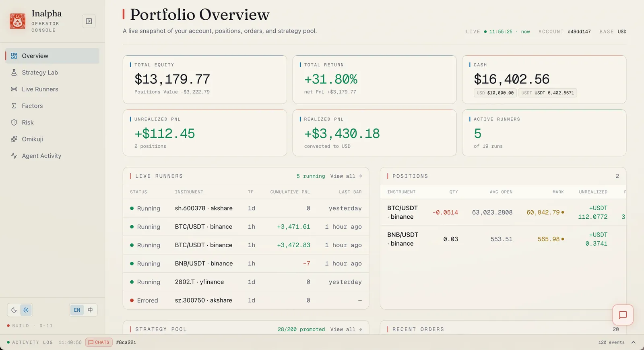Select EN language option
Viewport: 644px width, 350px height.
(77, 310)
